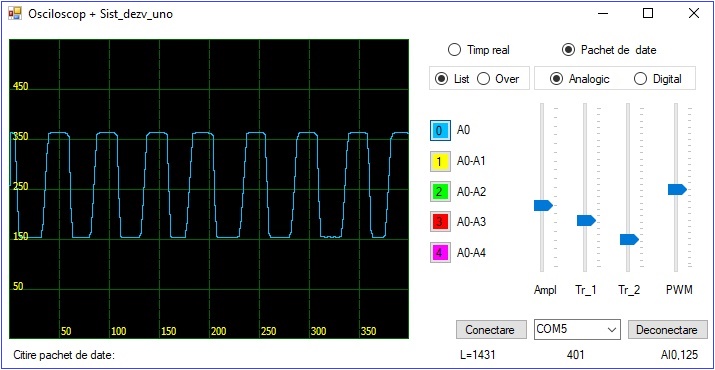Click the A0-A4 channel label
Screen dimensions: 715x370
click(471, 252)
